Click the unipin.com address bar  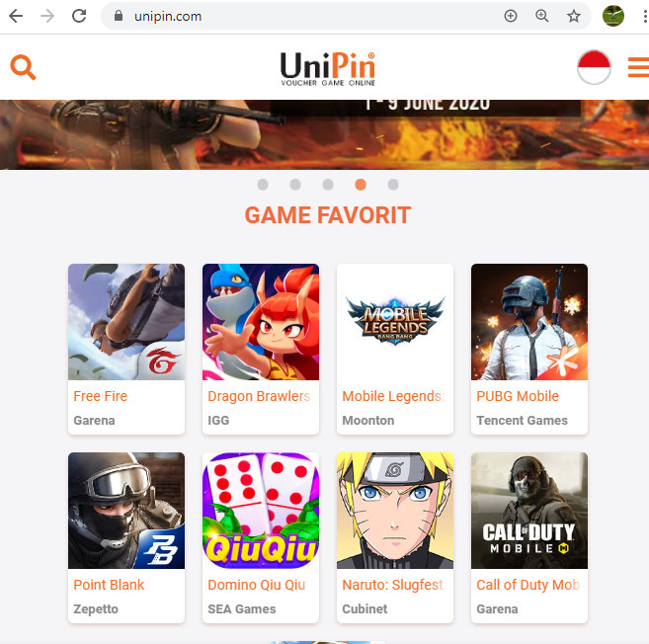pyautogui.click(x=306, y=16)
